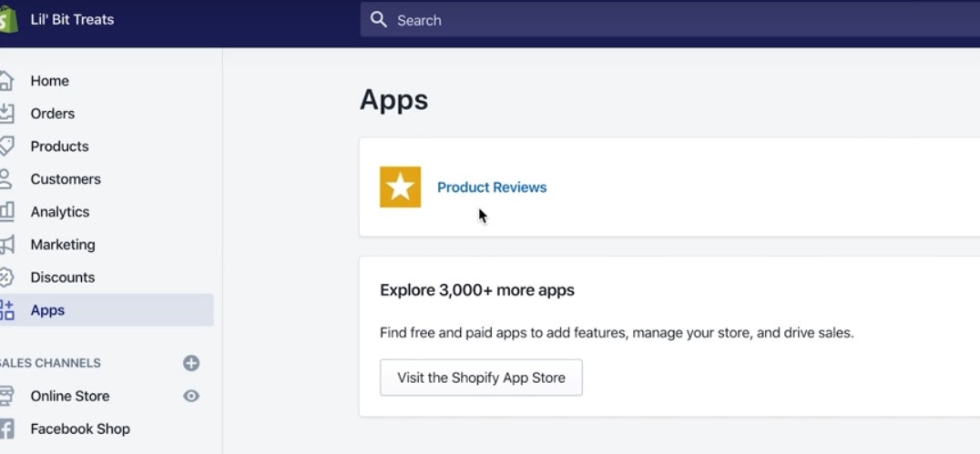Select Marketing in the sidebar
The height and width of the screenshot is (454, 980).
coord(63,245)
